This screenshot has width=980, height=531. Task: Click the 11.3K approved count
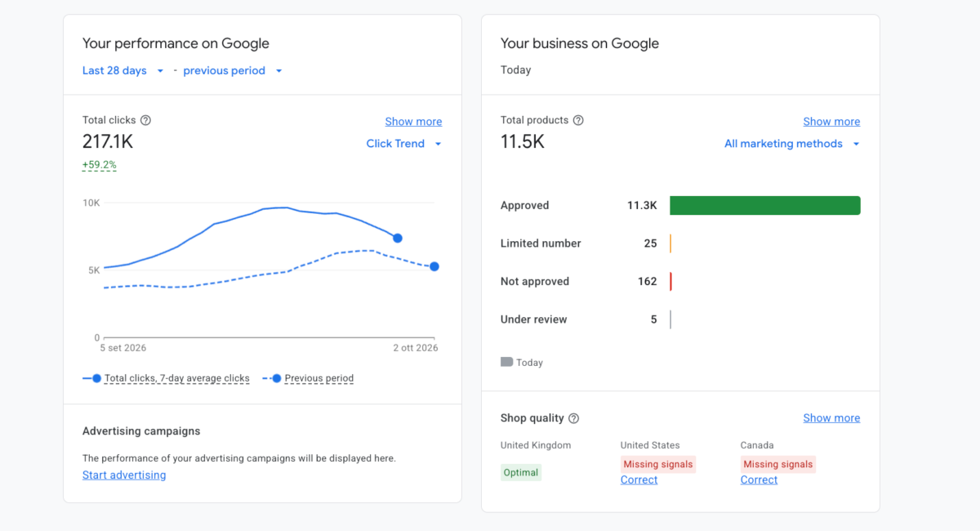pyautogui.click(x=642, y=206)
